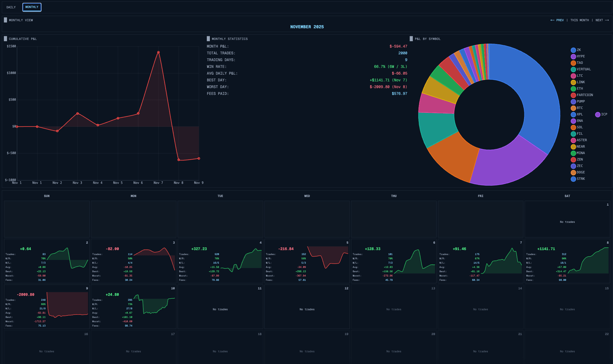Toggle ETH in the donut legend
613x364 pixels.
(573, 89)
